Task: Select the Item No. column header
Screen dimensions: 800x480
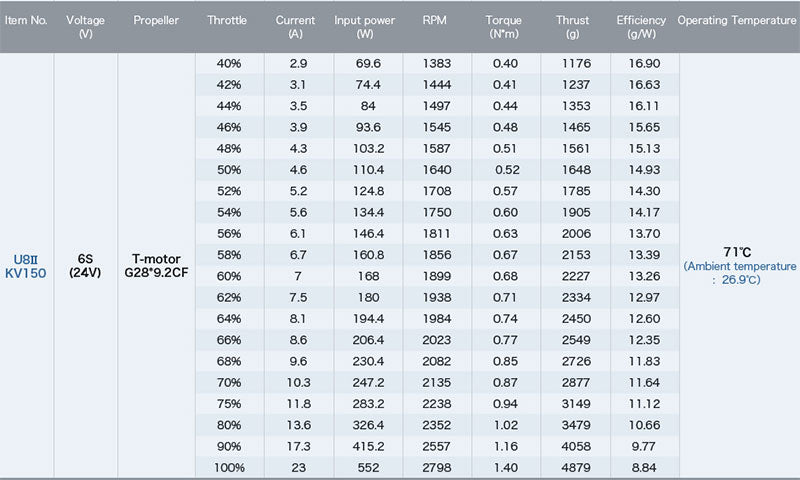Action: 27,20
